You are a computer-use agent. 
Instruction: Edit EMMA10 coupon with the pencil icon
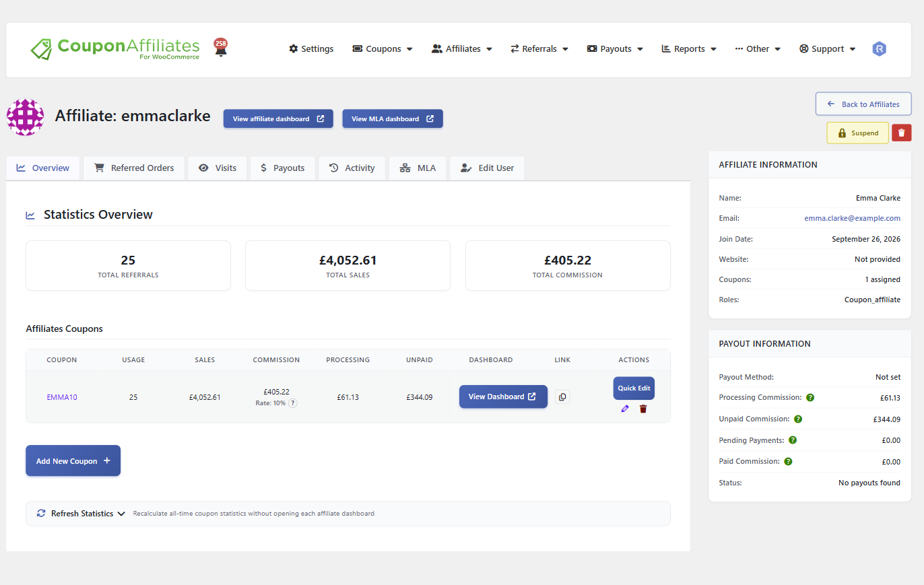pyautogui.click(x=625, y=409)
